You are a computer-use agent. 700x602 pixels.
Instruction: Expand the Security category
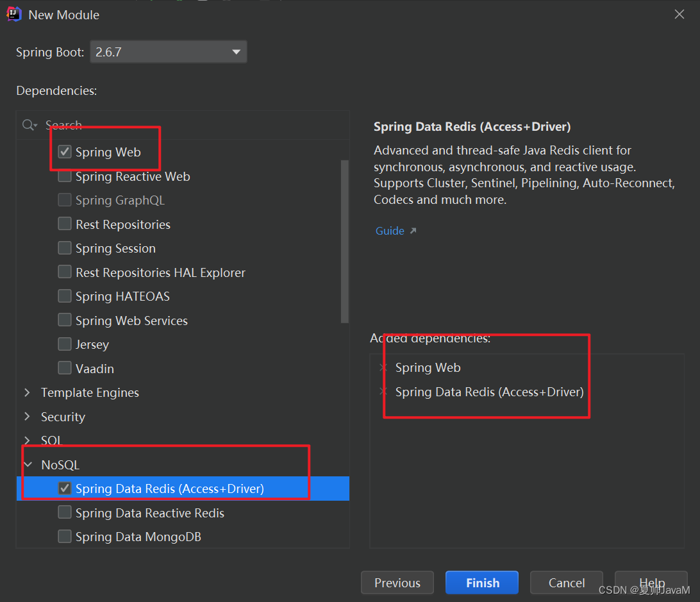(x=27, y=417)
